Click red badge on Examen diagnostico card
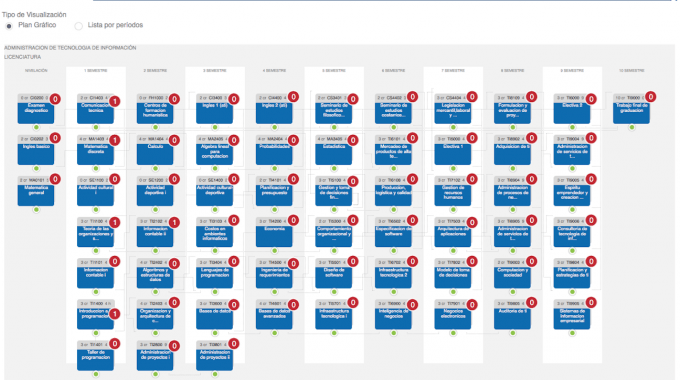680x380 pixels. 55,99
